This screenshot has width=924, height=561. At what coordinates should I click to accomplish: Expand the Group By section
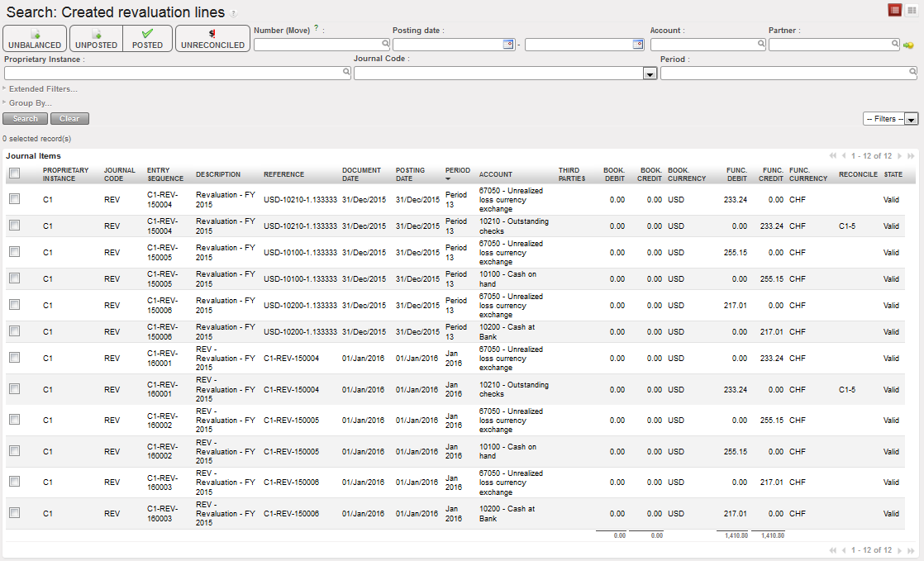pyautogui.click(x=29, y=103)
